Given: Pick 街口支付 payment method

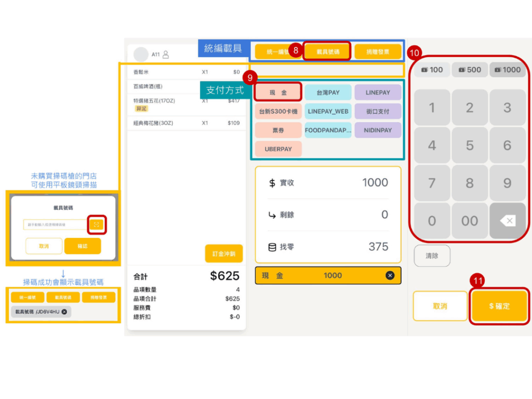Looking at the screenshot, I should (x=378, y=111).
